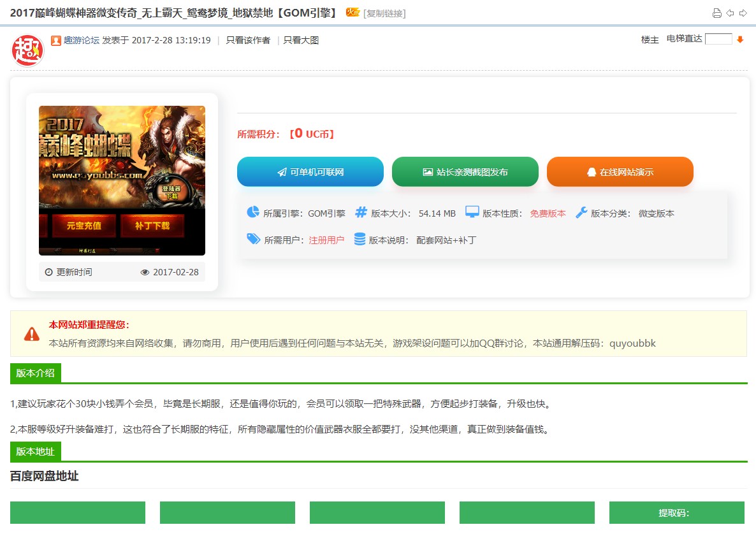This screenshot has height=548, width=756.
Task: Go to next thread arrow icon
Action: (743, 13)
